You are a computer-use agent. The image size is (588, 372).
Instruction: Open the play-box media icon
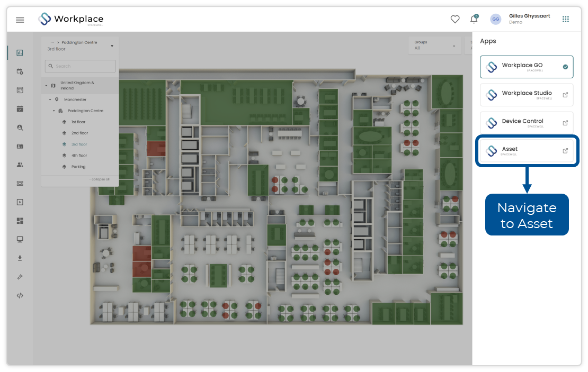point(20,202)
